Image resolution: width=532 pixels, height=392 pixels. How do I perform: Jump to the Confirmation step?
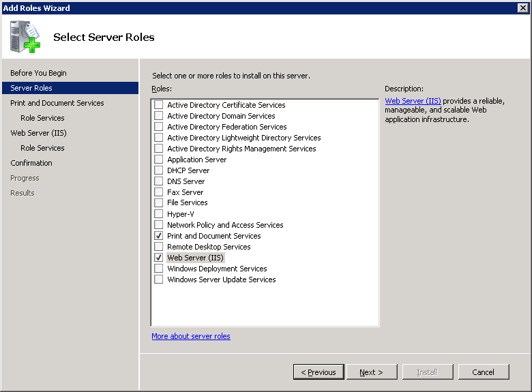[x=31, y=163]
